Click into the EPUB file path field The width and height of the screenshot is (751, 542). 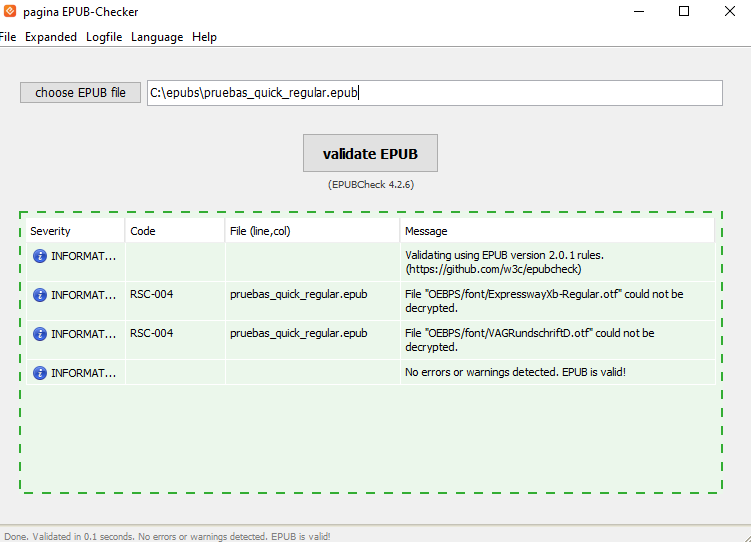[434, 93]
